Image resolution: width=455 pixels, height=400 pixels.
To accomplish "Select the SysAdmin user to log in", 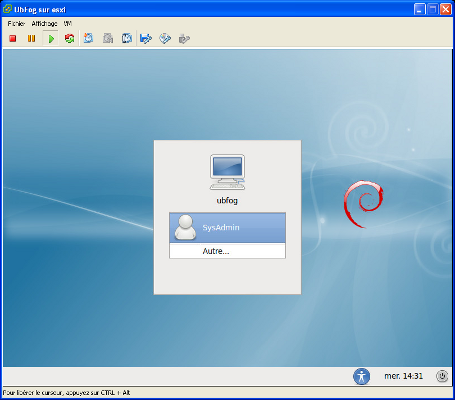I will [227, 228].
